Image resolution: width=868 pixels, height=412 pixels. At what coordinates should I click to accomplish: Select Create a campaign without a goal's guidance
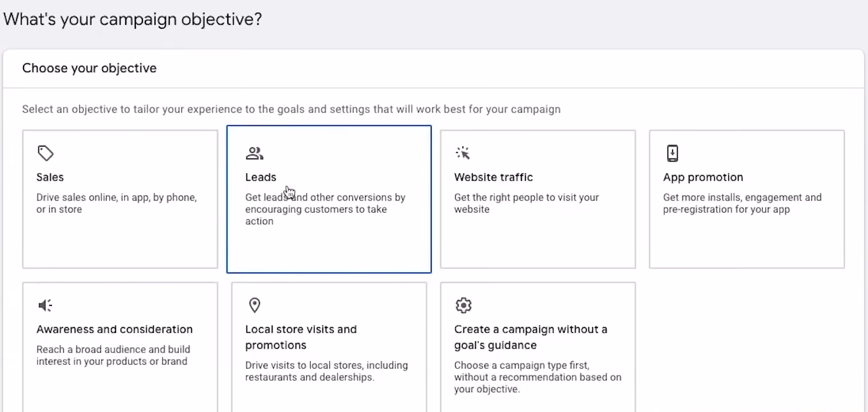(530, 337)
